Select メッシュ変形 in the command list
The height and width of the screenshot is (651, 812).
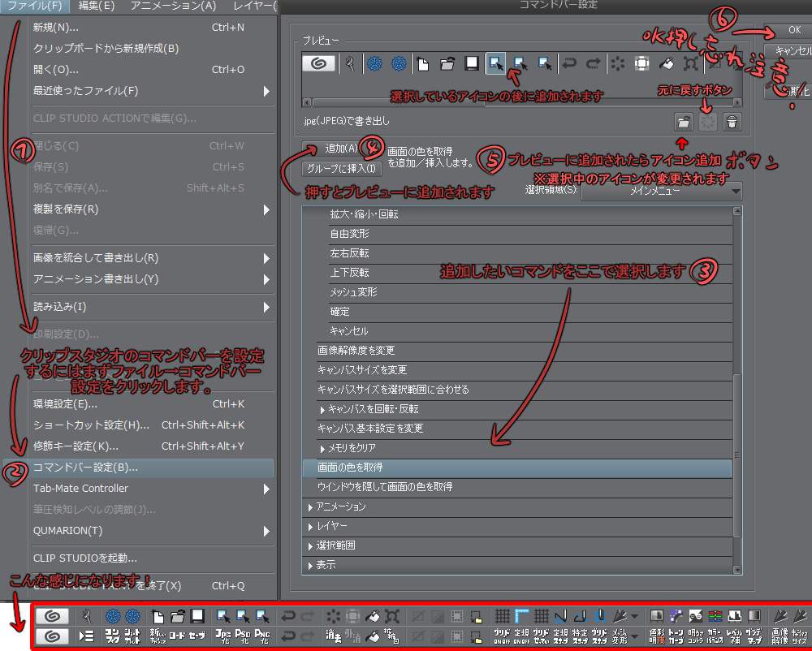coord(530,293)
